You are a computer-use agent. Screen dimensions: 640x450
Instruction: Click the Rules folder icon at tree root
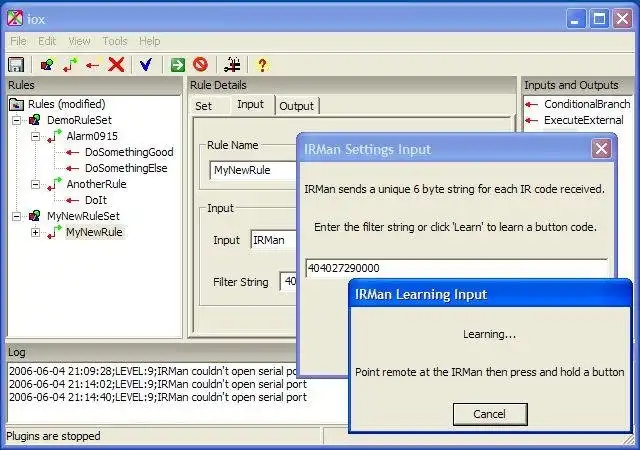tap(16, 105)
